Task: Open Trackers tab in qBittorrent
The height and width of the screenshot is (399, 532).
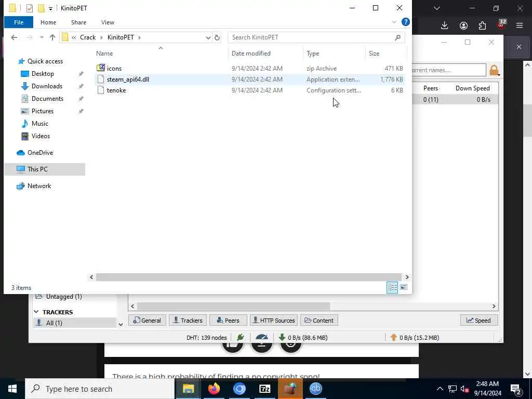Action: tap(188, 320)
